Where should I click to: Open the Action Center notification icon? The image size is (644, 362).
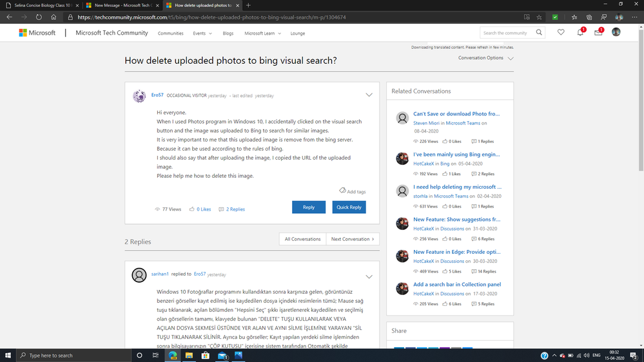click(x=634, y=356)
